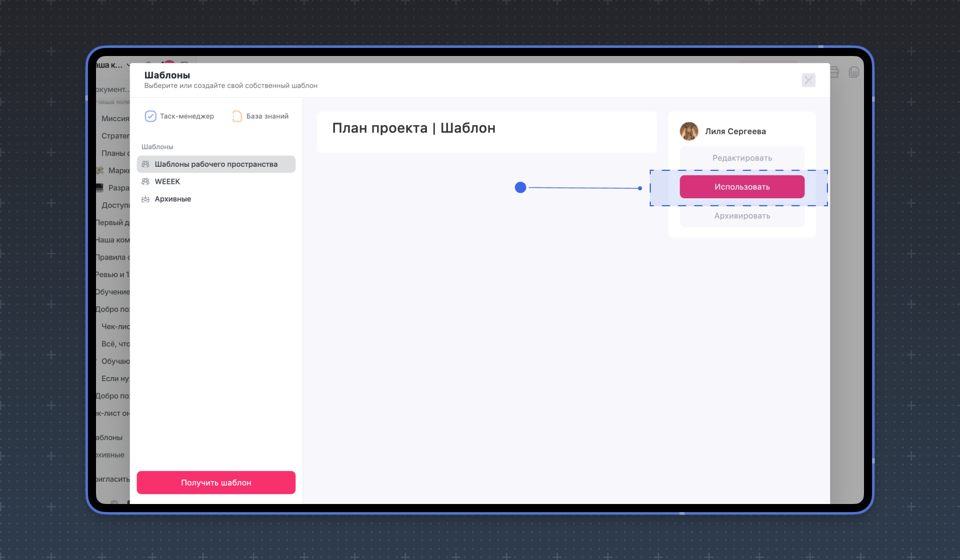Screen dimensions: 960x560
Task: Click the Редактировать button
Action: (x=742, y=158)
